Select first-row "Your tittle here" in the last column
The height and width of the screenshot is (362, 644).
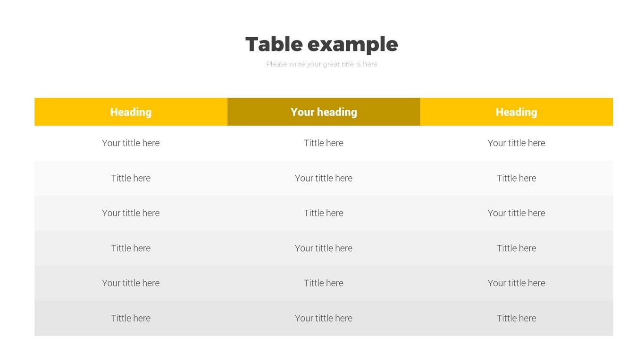click(516, 143)
